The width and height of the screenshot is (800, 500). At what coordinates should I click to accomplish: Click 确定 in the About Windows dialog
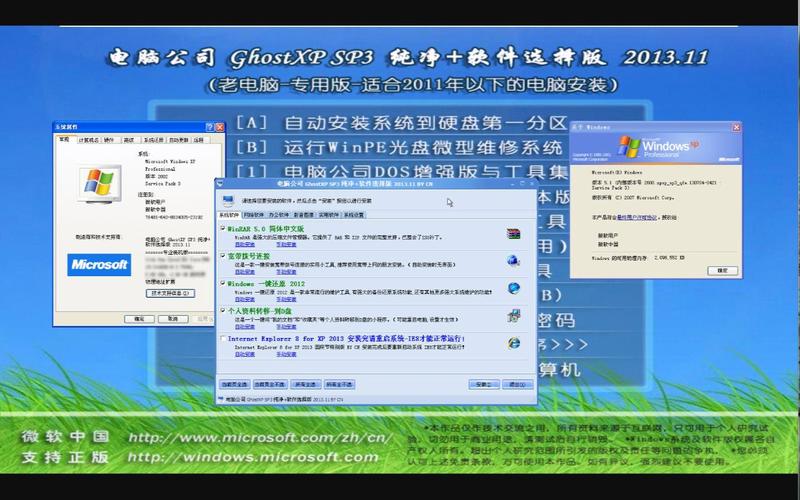[722, 270]
